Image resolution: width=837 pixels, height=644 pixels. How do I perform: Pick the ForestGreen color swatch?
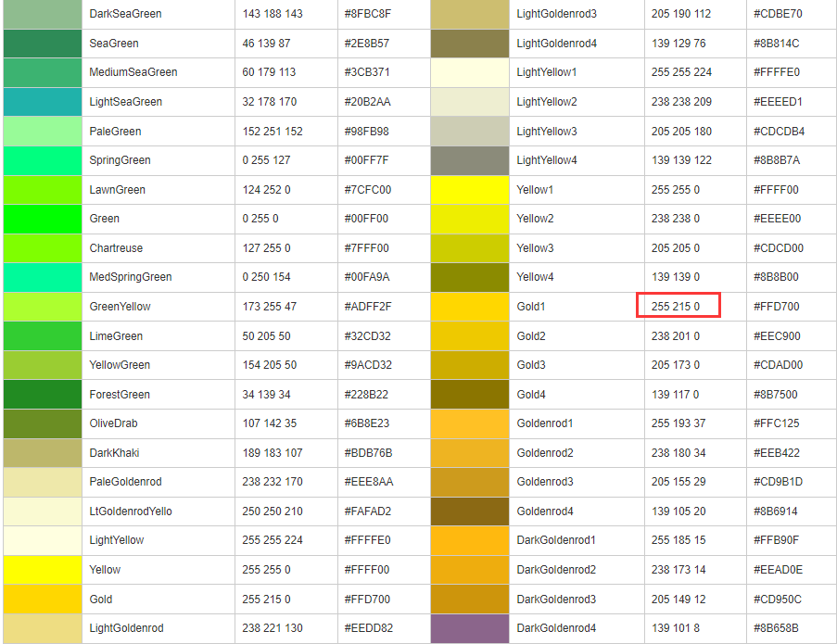click(43, 395)
